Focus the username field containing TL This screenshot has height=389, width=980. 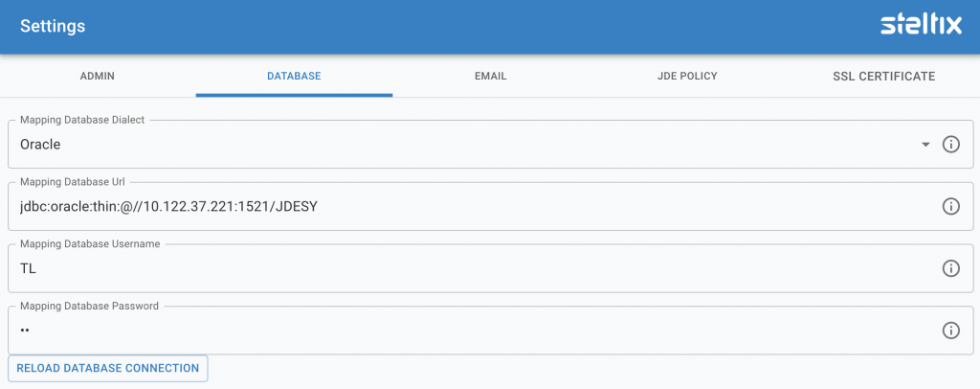coord(459,268)
